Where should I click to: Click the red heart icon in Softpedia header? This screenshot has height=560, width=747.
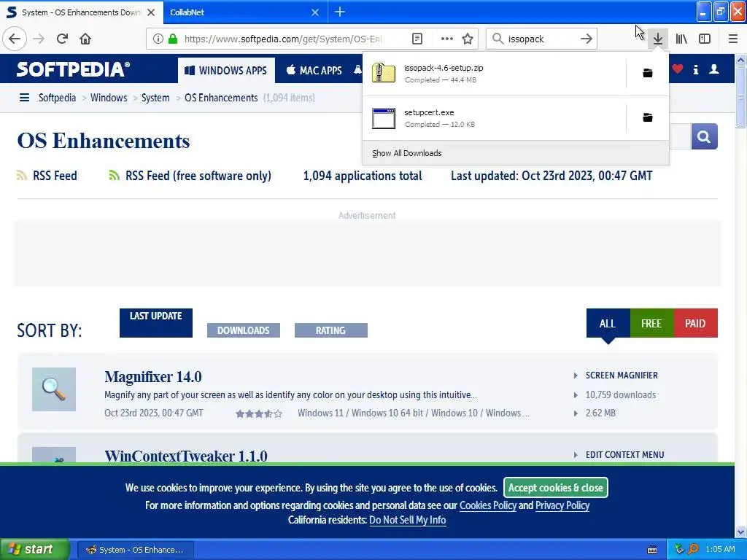tap(678, 69)
